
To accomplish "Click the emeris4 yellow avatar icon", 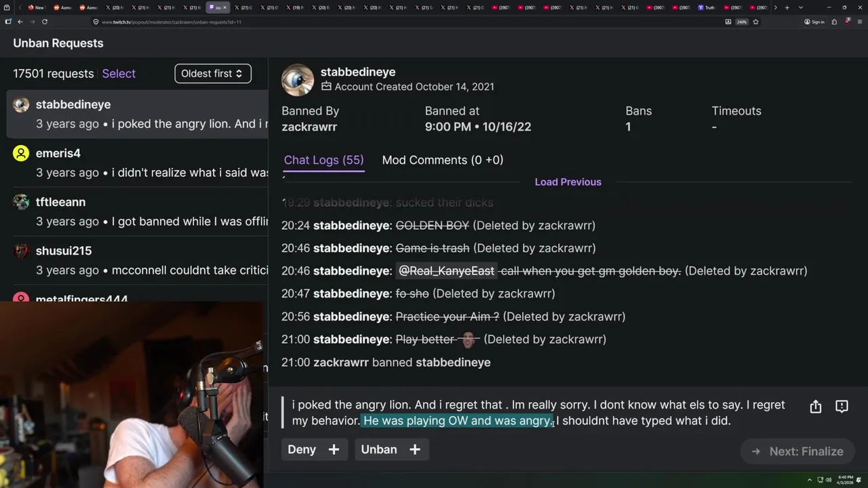I will tap(21, 153).
